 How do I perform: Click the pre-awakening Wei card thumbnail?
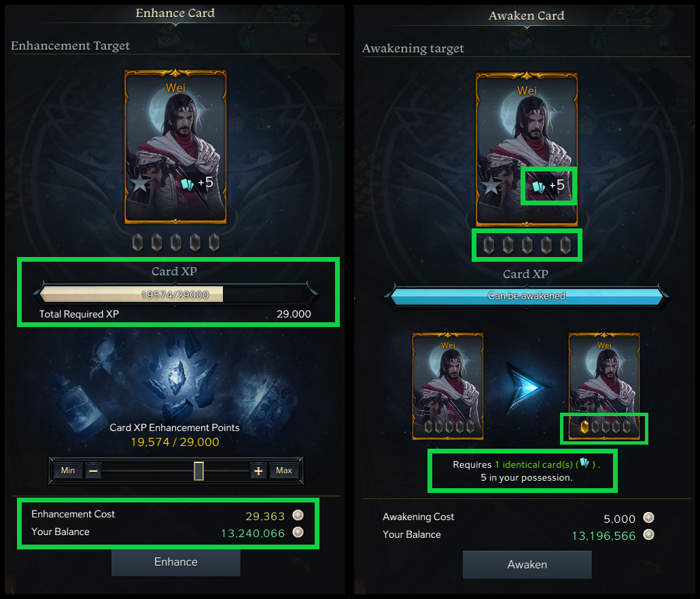tap(448, 386)
